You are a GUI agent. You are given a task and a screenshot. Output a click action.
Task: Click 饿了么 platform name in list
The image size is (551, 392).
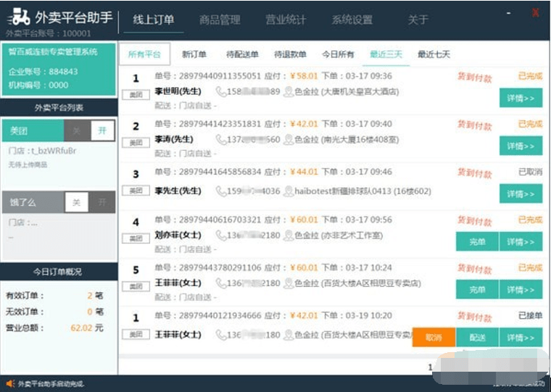23,202
